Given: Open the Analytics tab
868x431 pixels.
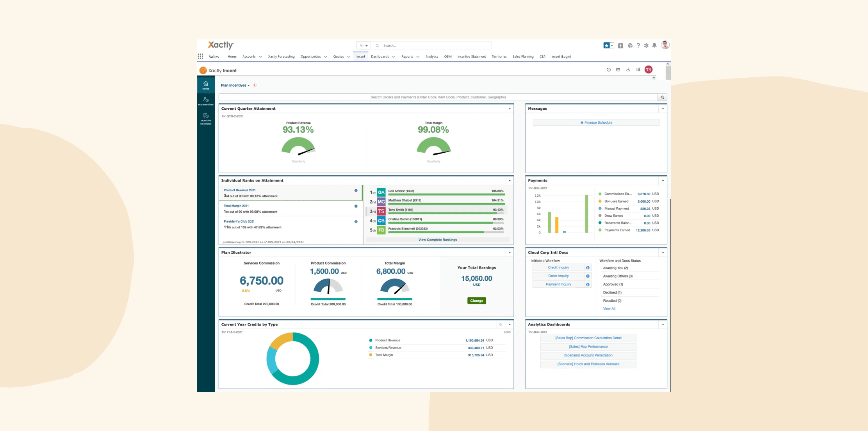Looking at the screenshot, I should tap(432, 57).
